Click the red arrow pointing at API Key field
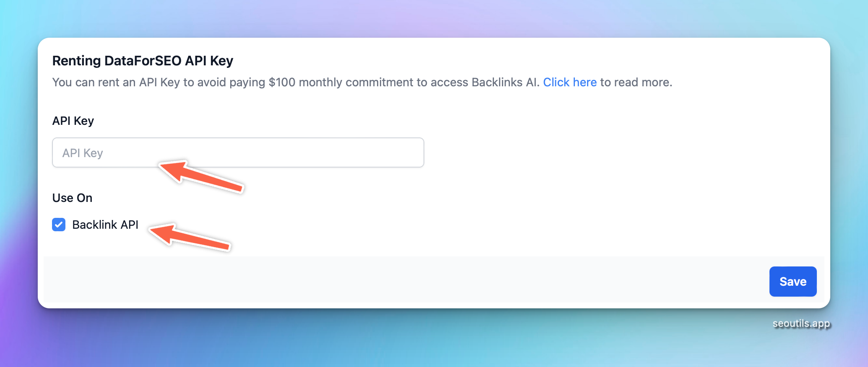This screenshot has height=367, width=868. (x=201, y=176)
